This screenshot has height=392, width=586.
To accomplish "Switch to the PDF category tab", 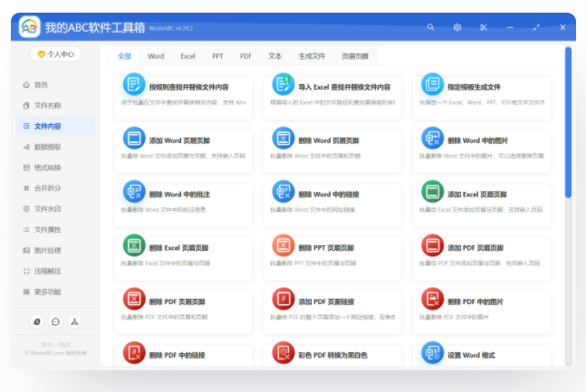I will (x=245, y=56).
